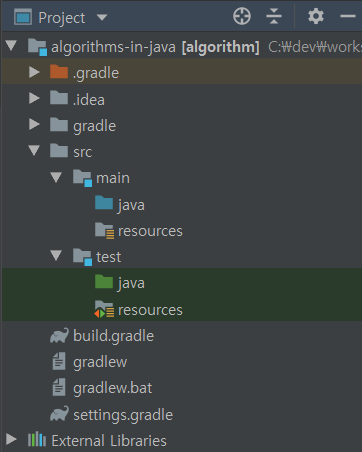Click the gradle folder icon
The height and width of the screenshot is (452, 362).
coord(59,124)
